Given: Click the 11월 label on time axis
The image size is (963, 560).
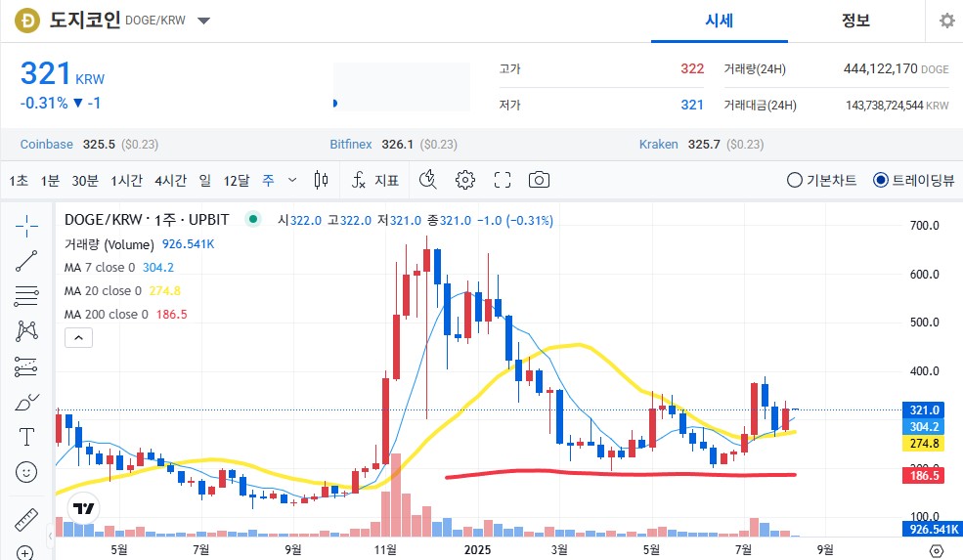Looking at the screenshot, I should pyautogui.click(x=386, y=549).
